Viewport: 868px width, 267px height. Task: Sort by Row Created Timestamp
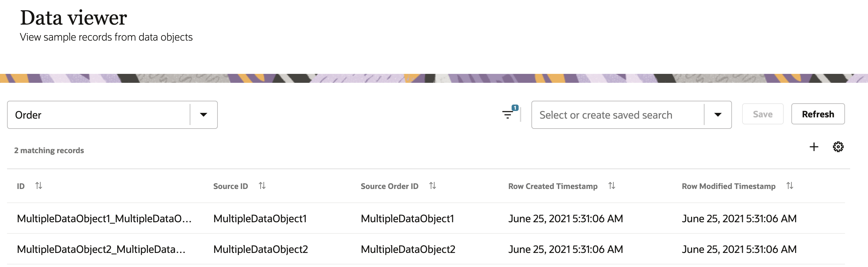tap(612, 186)
